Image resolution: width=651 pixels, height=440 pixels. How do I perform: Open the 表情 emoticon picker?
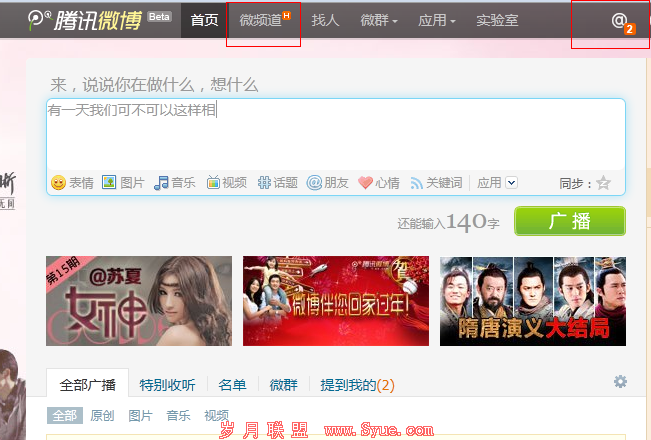point(59,183)
